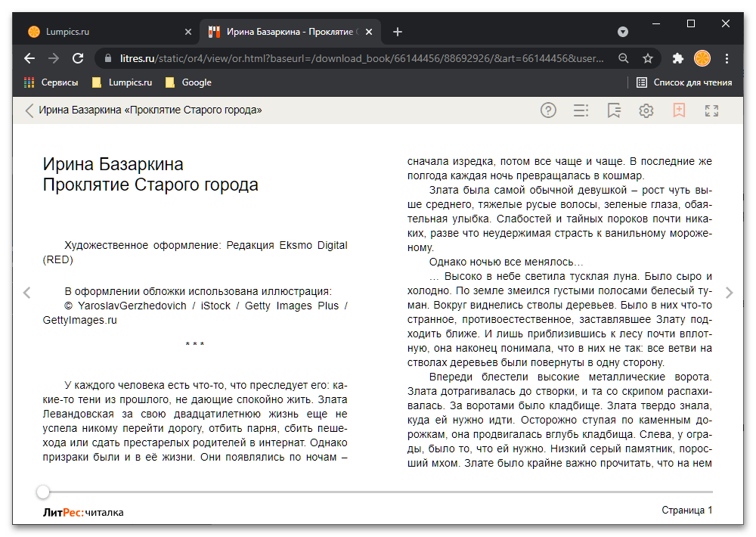Open a new browser tab
756x537 pixels.
click(398, 32)
